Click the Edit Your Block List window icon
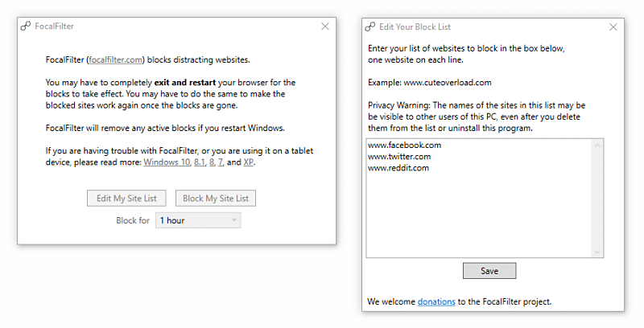This screenshot has height=328, width=644. 370,27
